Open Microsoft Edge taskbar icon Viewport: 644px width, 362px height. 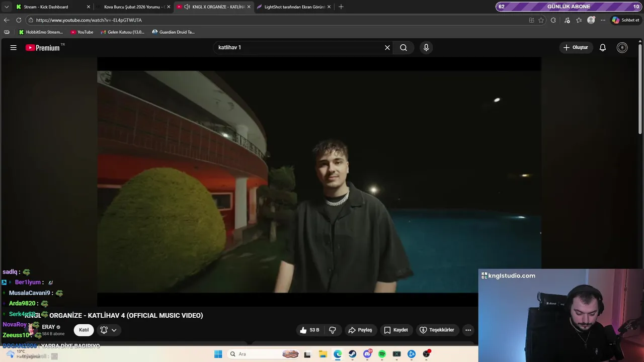pos(338,354)
